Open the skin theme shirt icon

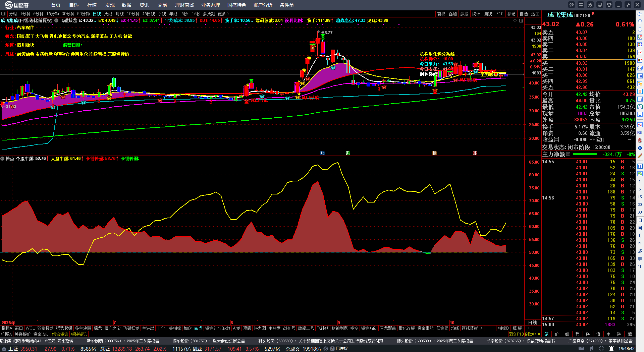point(609,5)
